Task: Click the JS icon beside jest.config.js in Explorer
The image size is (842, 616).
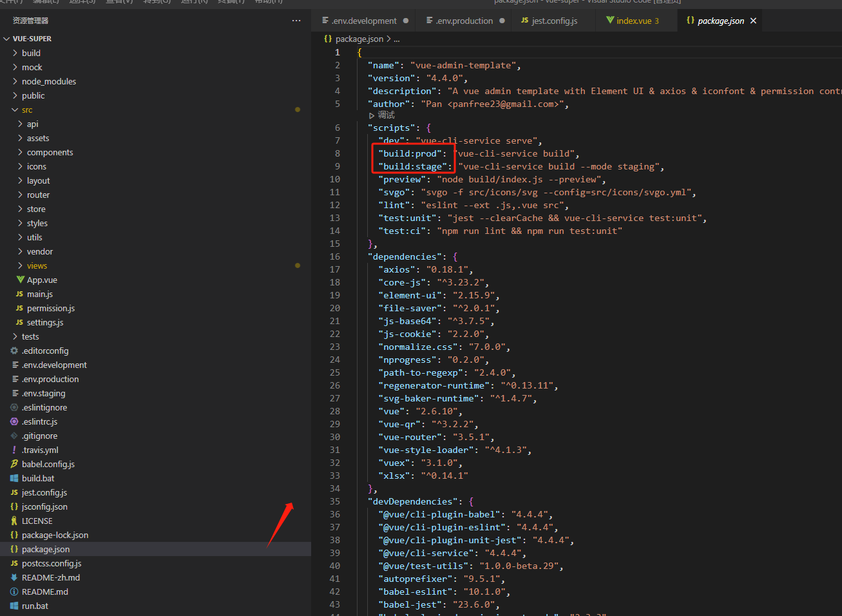Action: 14,492
